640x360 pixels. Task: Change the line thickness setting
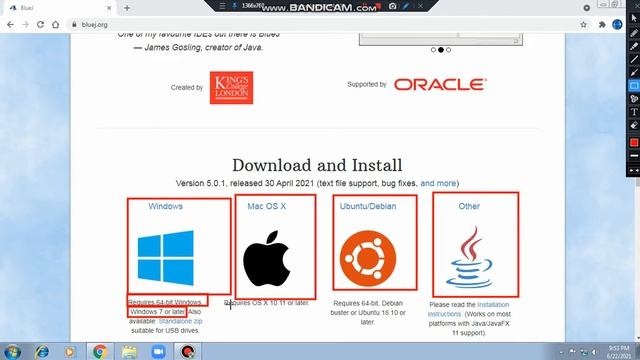(x=633, y=156)
